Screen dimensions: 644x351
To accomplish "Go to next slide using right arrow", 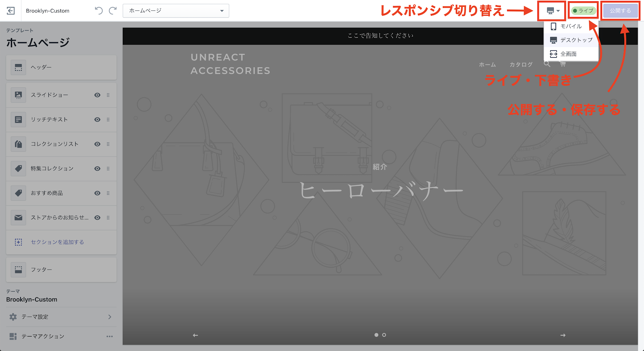I will pyautogui.click(x=563, y=335).
